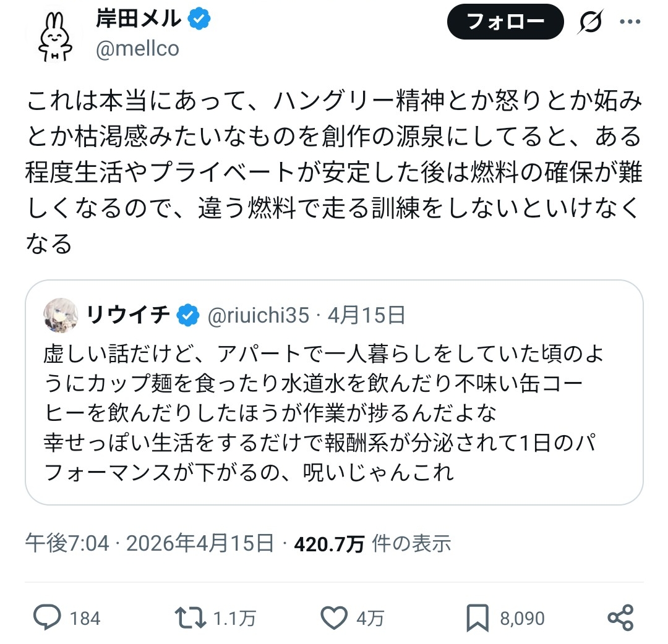Like the post with heart icon
The height and width of the screenshot is (644, 668).
[x=335, y=617]
